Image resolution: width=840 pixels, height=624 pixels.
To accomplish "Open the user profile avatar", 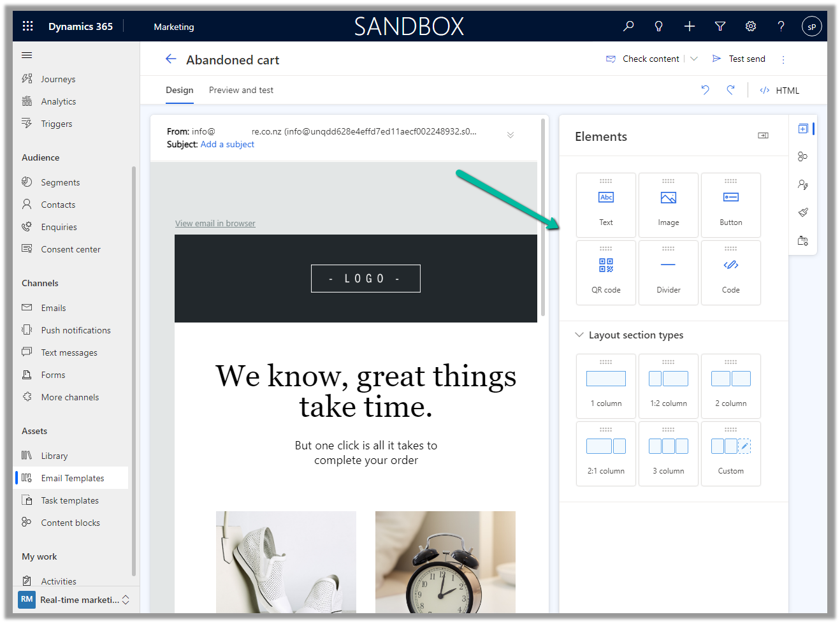I will [x=811, y=26].
